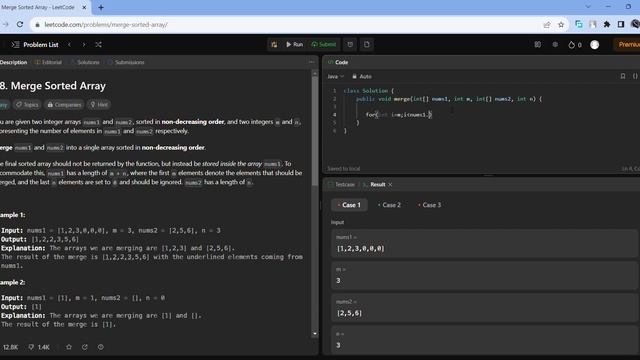
Task: Go to the previous problem arrow
Action: (x=69, y=44)
